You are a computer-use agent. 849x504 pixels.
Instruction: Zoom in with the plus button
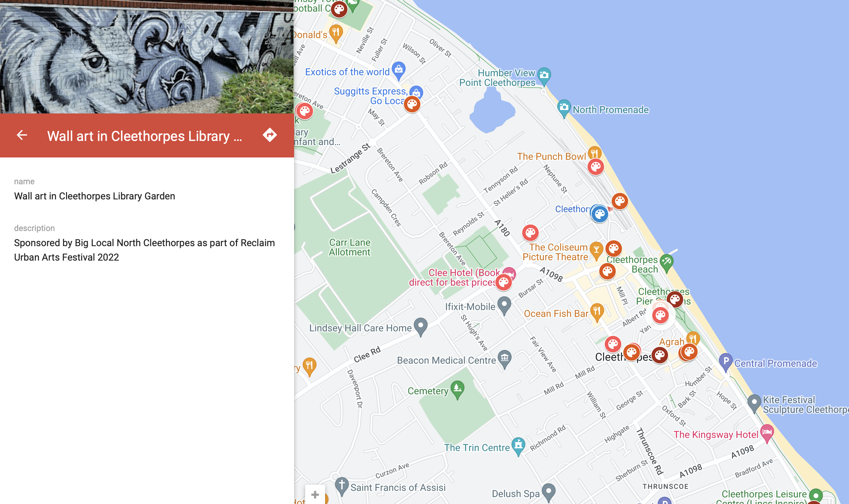click(x=315, y=495)
